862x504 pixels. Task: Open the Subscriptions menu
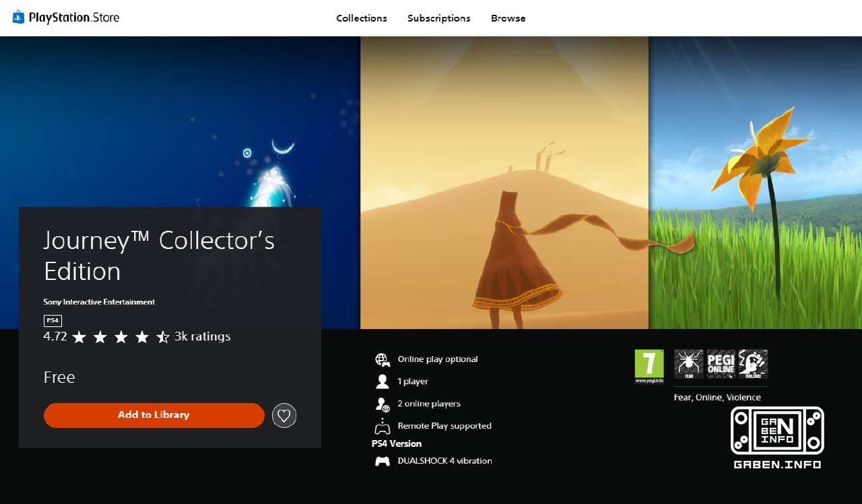coord(439,18)
